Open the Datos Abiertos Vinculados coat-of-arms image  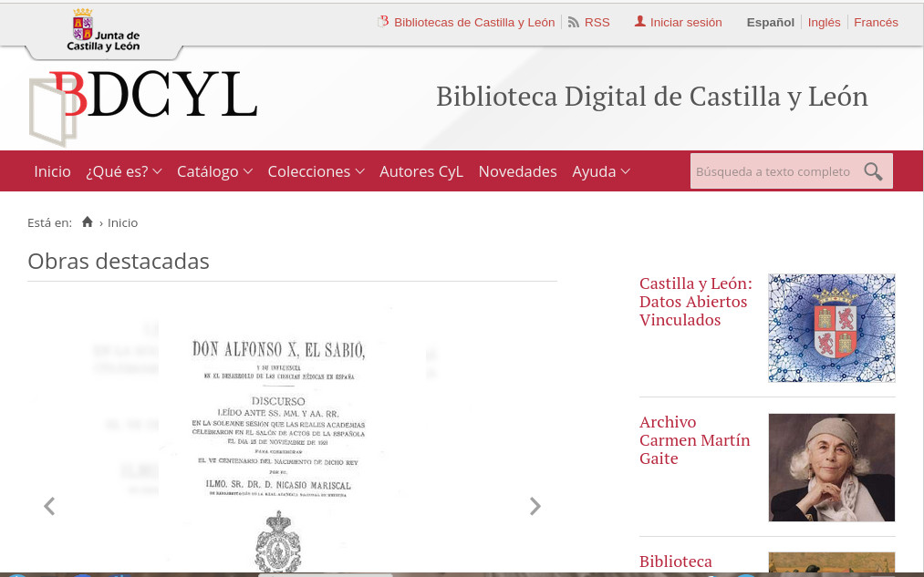pyautogui.click(x=831, y=327)
